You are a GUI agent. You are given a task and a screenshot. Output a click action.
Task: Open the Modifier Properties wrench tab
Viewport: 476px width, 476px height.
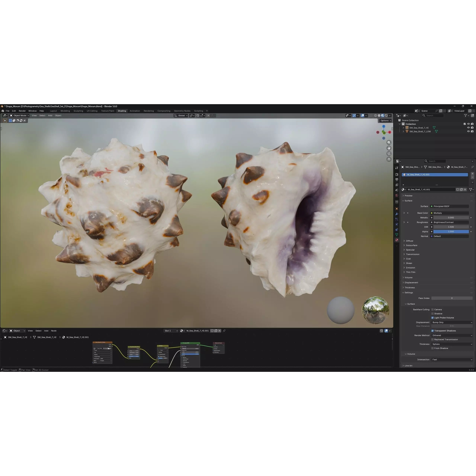pos(397,214)
